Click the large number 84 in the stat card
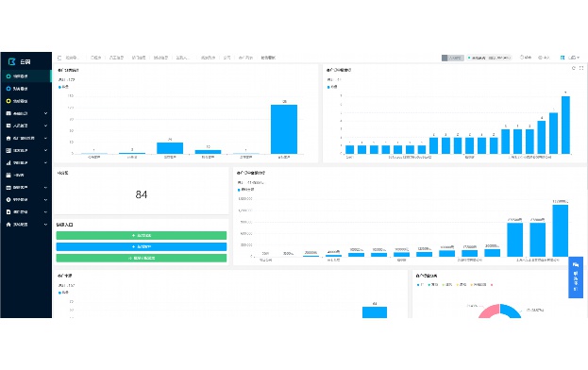Screen dimensions: 588x370 tap(142, 194)
